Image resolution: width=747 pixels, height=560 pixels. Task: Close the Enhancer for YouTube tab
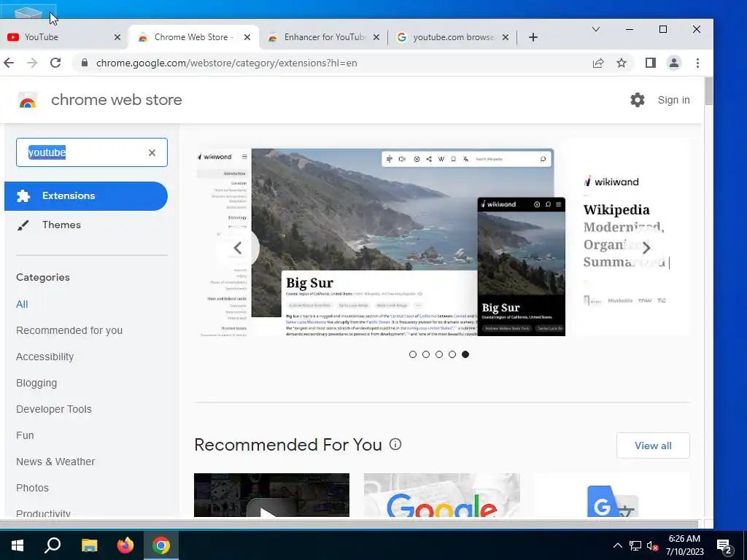pos(376,37)
